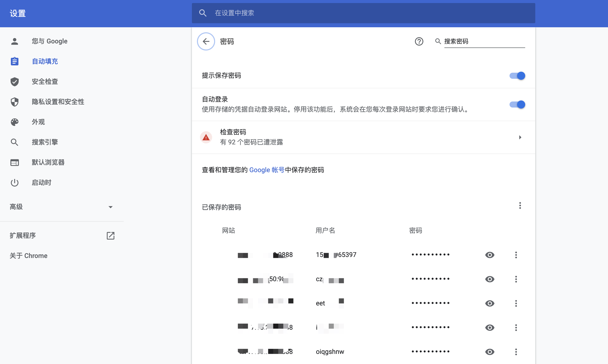The height and width of the screenshot is (364, 608).
Task: Click the eye icon on fourth password entry
Action: [x=490, y=328]
